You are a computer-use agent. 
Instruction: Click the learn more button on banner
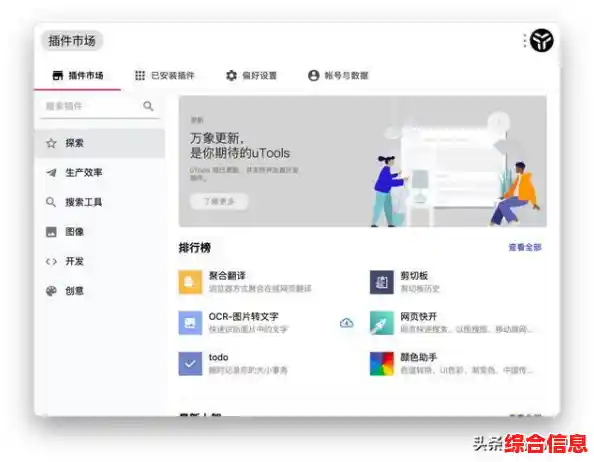[x=219, y=201]
